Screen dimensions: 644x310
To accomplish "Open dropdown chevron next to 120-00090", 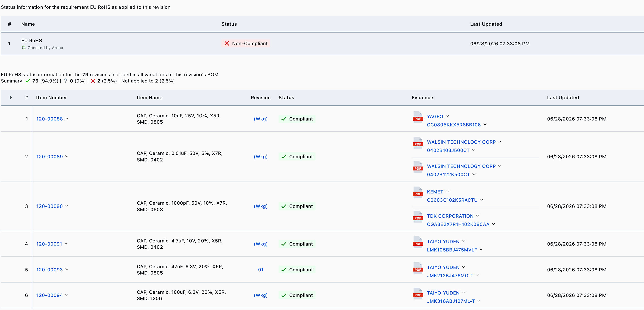I will pyautogui.click(x=67, y=206).
